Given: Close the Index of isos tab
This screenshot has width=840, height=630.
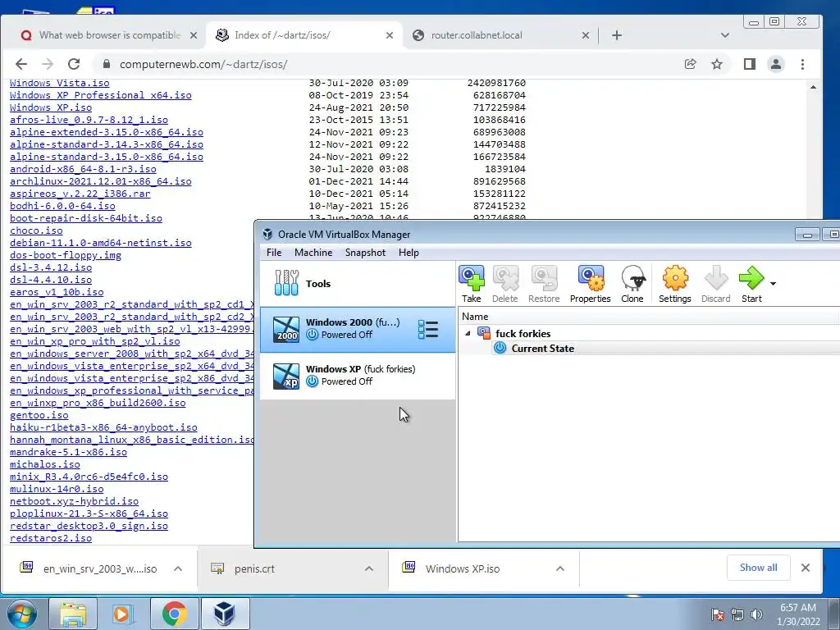Looking at the screenshot, I should click(x=390, y=35).
